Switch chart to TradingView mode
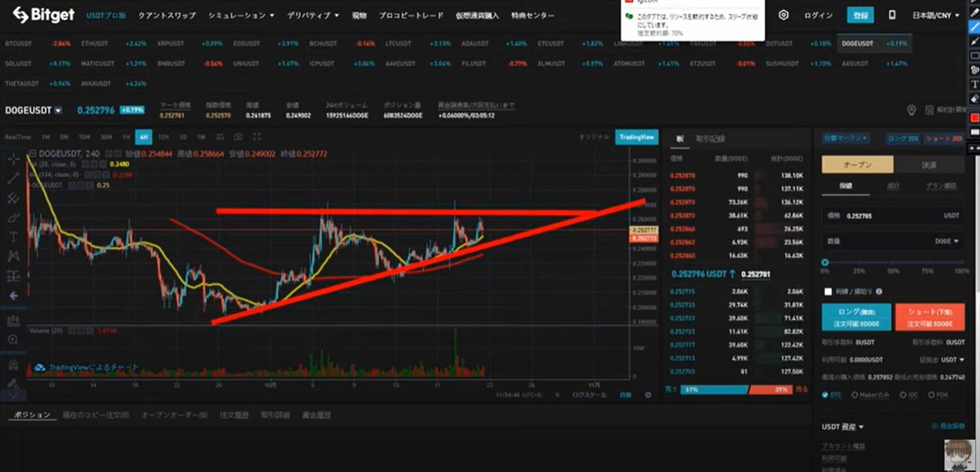The height and width of the screenshot is (472, 980). [636, 137]
